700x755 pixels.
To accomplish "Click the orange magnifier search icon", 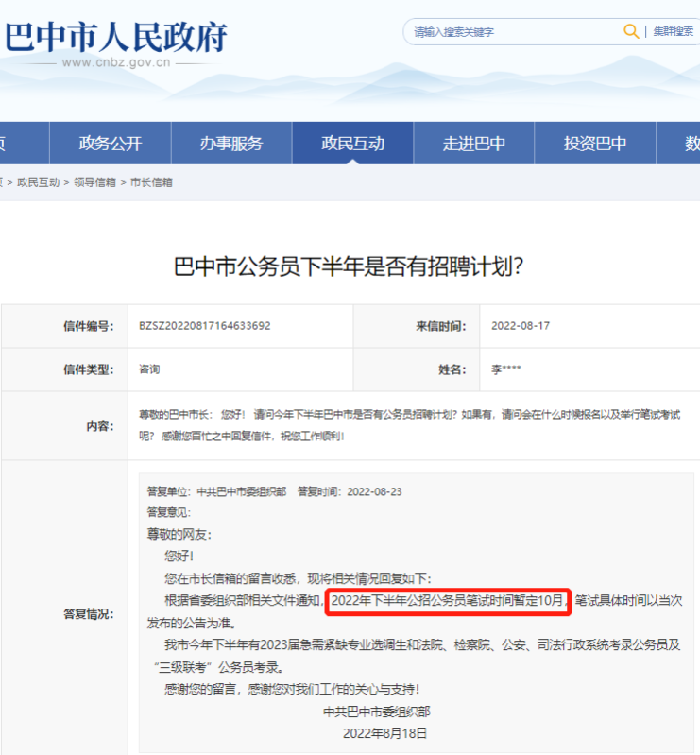I will tap(630, 31).
